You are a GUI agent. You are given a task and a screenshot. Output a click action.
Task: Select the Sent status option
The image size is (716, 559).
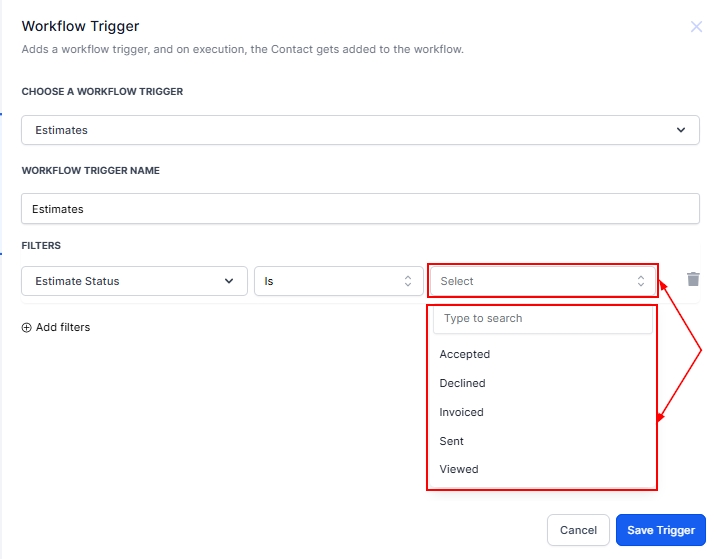452,441
